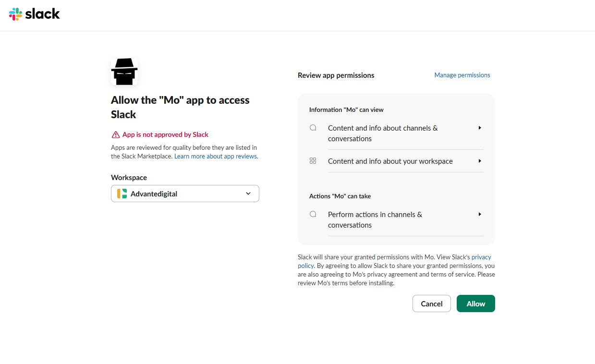Open Manage permissions

pos(462,75)
